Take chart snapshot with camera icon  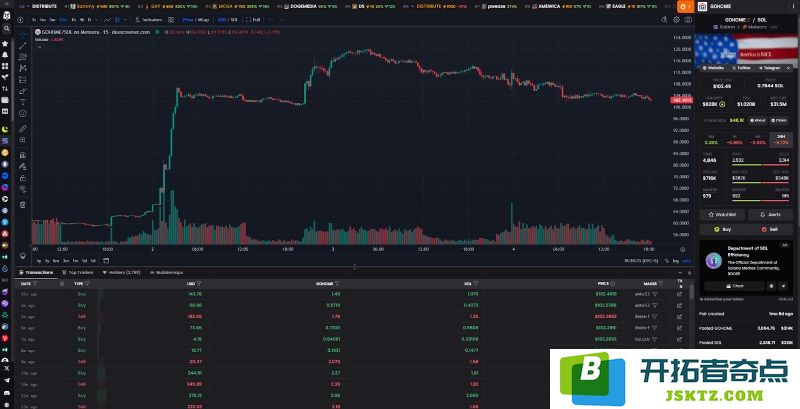688,19
